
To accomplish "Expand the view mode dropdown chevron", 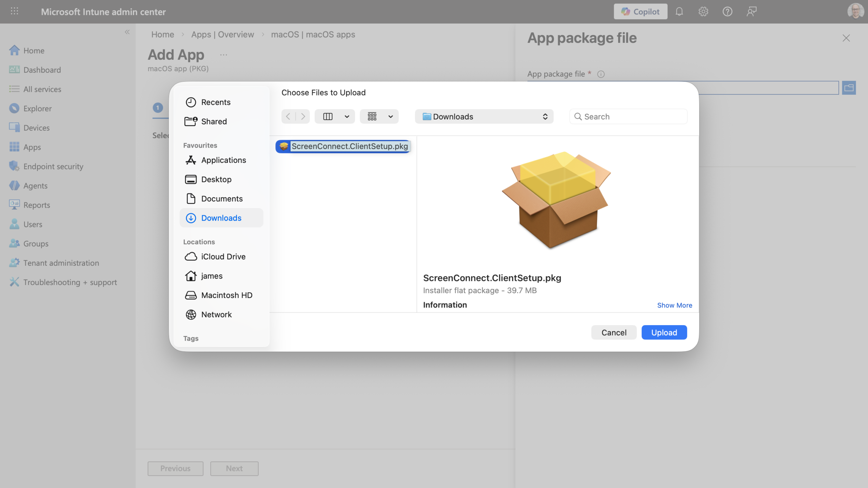I will click(347, 116).
